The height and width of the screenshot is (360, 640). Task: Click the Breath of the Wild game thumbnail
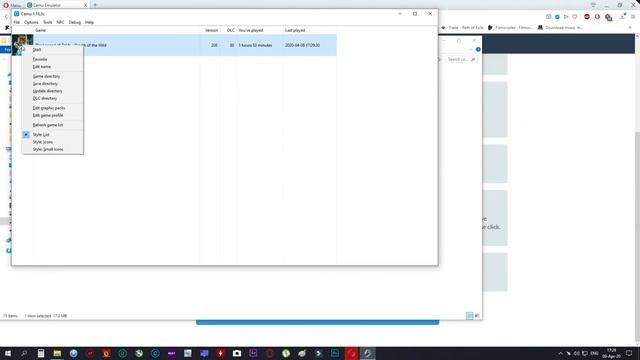[22, 45]
